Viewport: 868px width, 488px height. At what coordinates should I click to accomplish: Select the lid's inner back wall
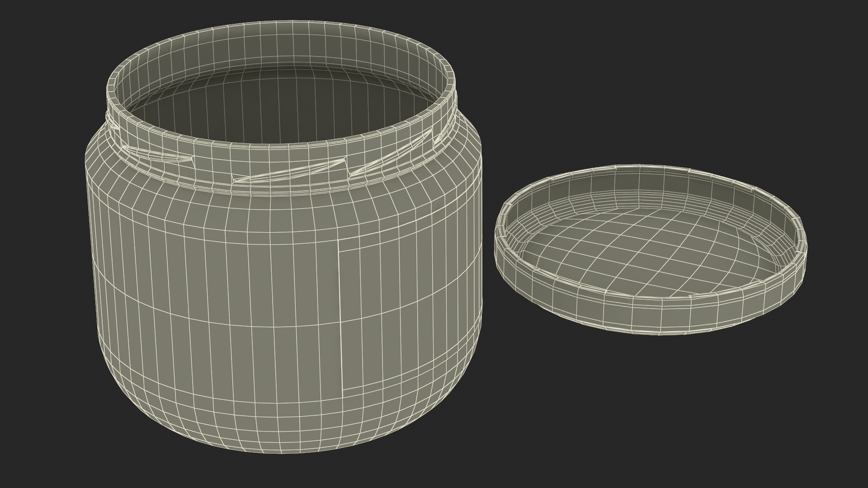651,185
